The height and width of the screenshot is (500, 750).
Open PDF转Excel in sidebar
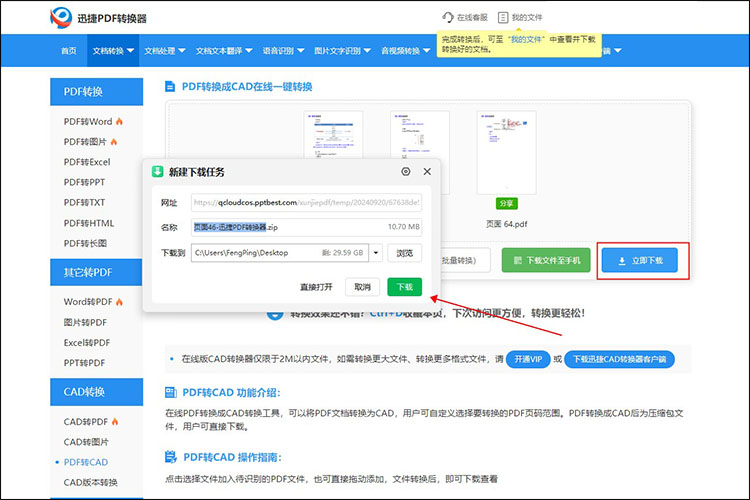[87, 162]
